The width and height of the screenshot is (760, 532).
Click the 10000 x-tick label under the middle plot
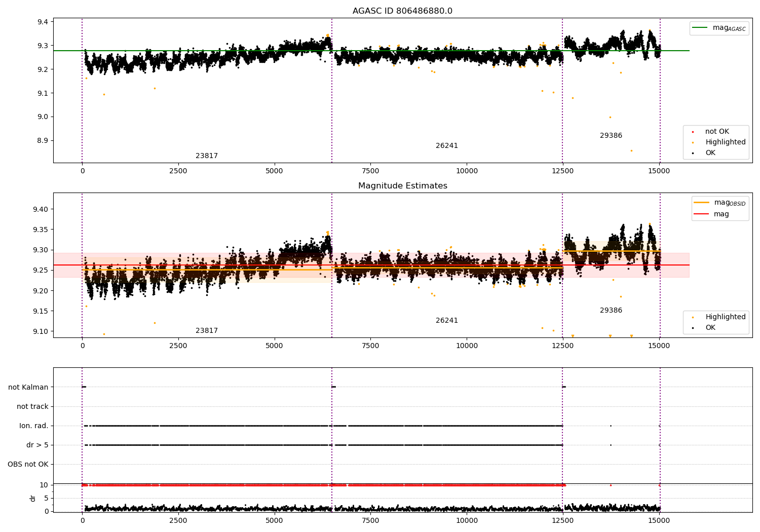pos(467,346)
